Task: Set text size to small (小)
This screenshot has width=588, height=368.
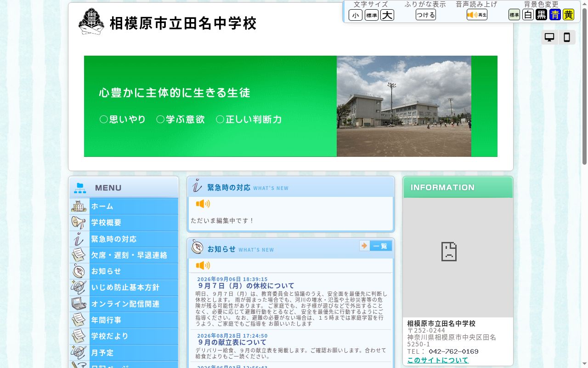Action: pos(356,15)
